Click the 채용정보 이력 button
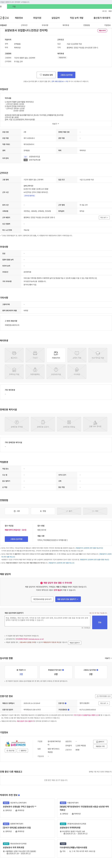 pos(100,746)
